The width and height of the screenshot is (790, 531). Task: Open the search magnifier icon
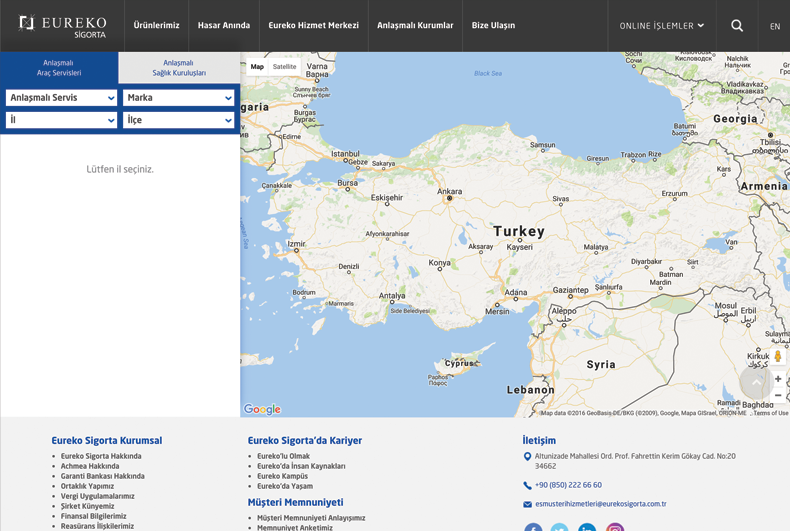pos(737,26)
